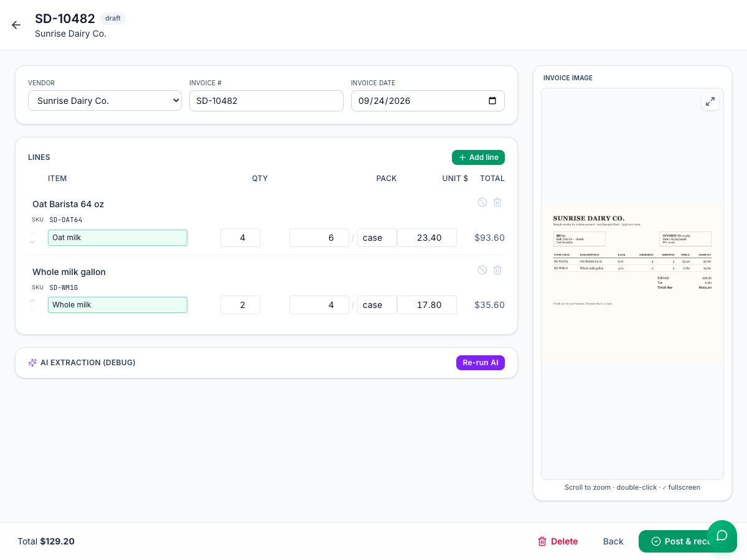Screen dimensions: 747x560
Task: Expand the AI Extraction (Debug) section
Action: click(x=82, y=363)
